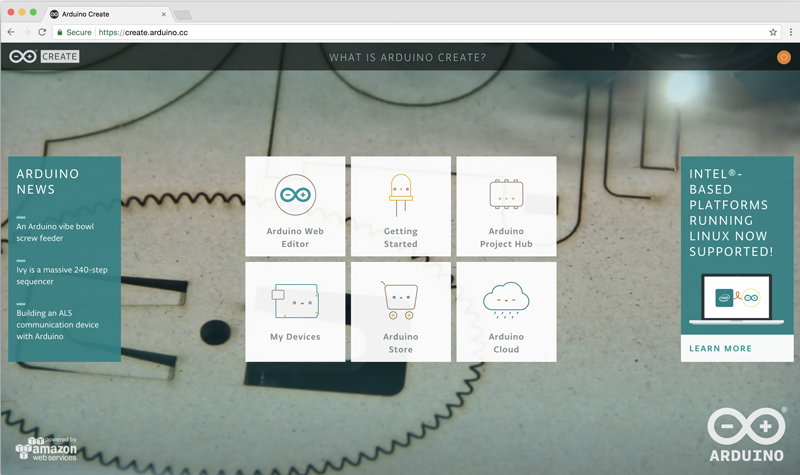
Task: Open the Arduino Web Editor tile
Action: [x=295, y=206]
